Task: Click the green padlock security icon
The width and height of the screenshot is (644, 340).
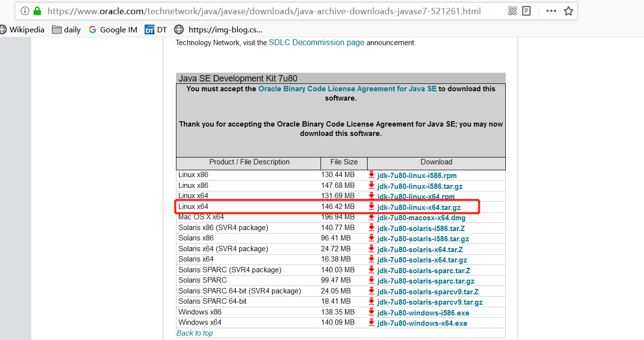Action: [x=37, y=11]
